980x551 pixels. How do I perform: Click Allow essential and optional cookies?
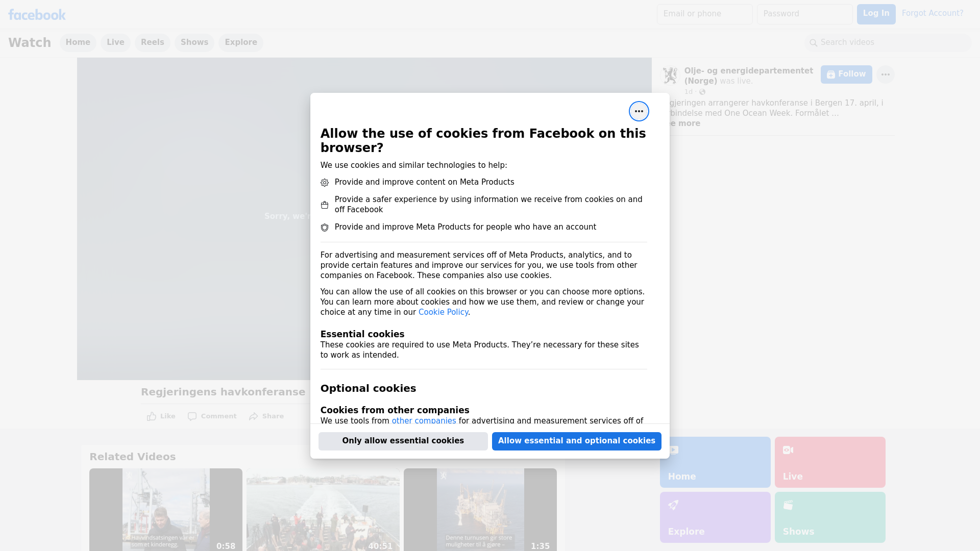click(x=577, y=441)
